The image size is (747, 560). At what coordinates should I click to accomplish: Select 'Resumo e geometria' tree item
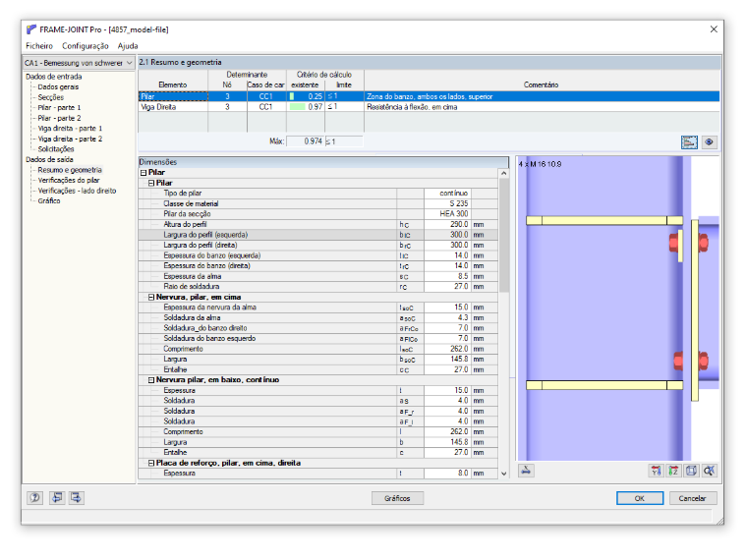click(x=70, y=170)
